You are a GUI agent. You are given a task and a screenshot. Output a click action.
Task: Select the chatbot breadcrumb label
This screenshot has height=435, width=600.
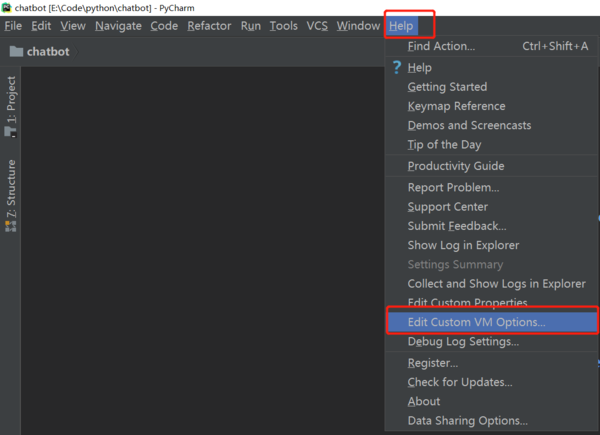click(48, 52)
